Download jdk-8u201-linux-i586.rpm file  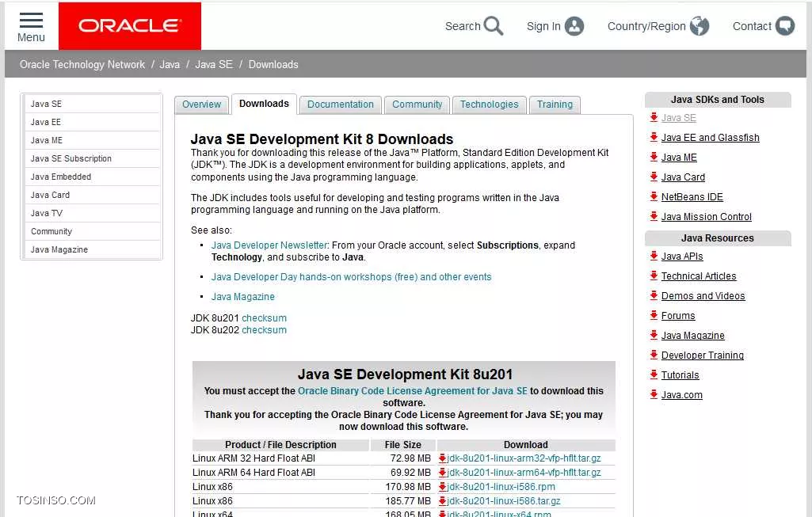click(x=501, y=486)
